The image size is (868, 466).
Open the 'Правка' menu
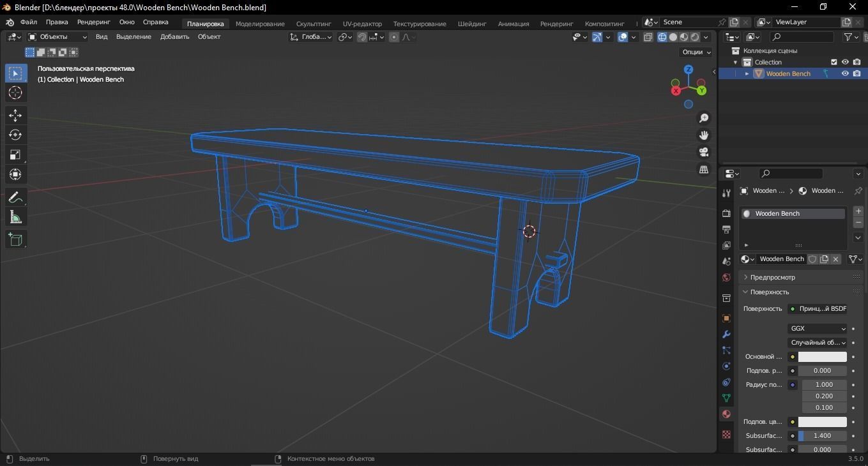pos(57,22)
